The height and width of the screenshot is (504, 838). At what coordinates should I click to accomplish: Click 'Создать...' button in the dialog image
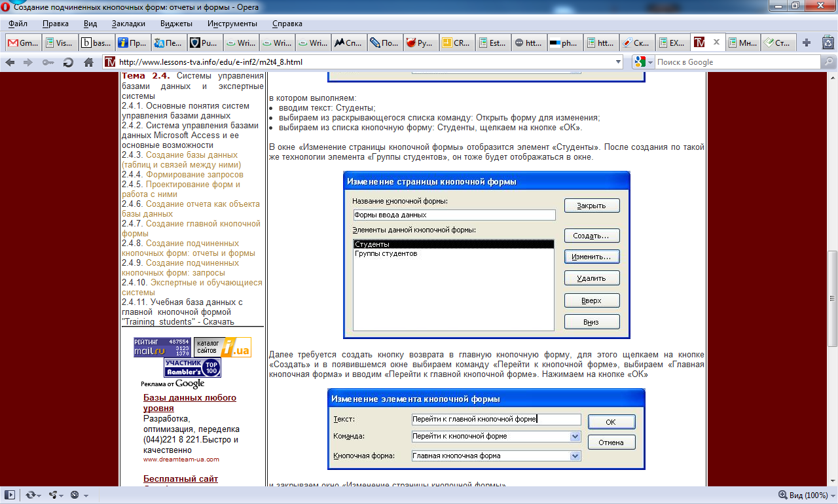tap(591, 236)
